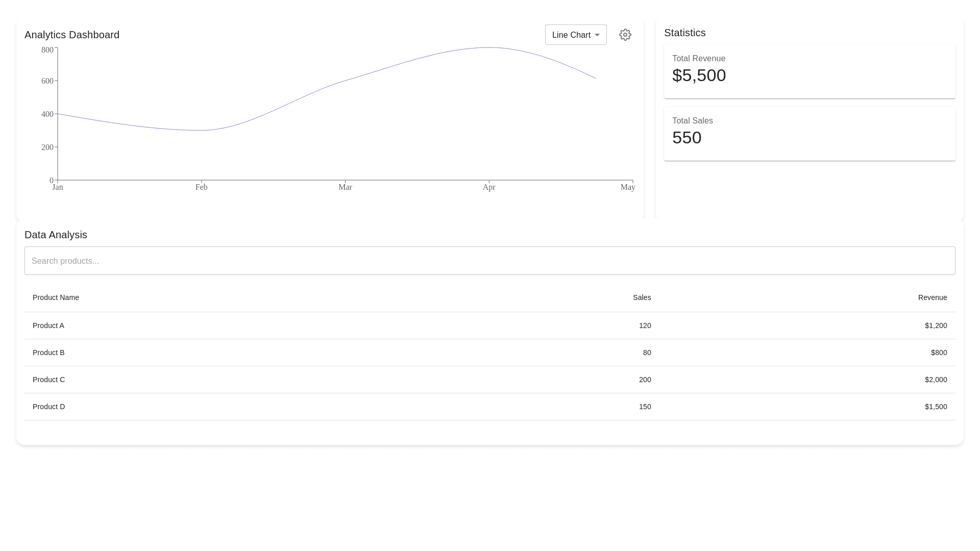This screenshot has height=551, width=980.
Task: Sort by Product Name column header
Action: point(56,297)
